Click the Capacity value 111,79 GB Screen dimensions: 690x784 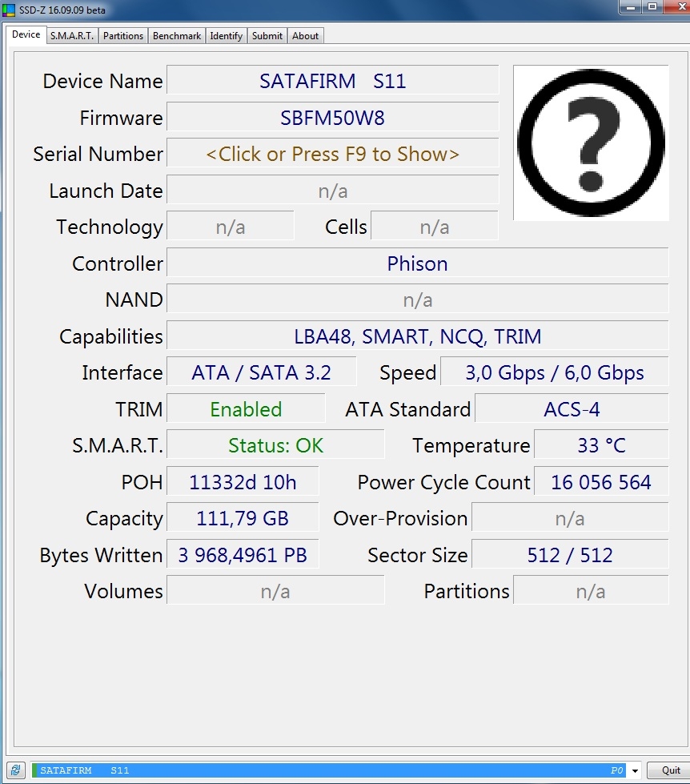(243, 518)
